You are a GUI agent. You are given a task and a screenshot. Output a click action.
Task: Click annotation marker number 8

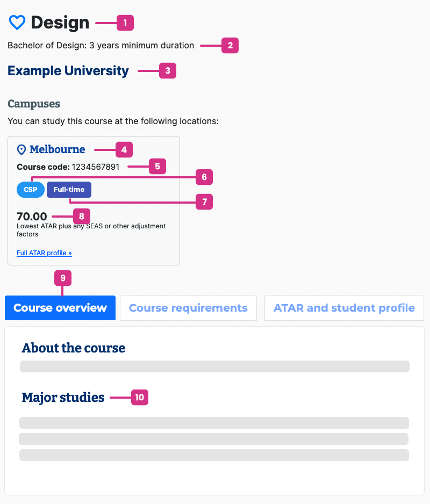pos(81,216)
